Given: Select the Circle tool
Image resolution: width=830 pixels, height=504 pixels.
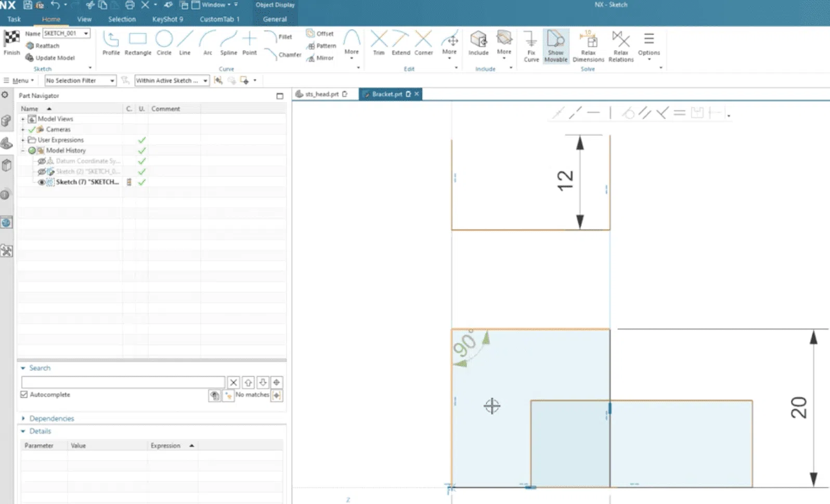Looking at the screenshot, I should 164,43.
